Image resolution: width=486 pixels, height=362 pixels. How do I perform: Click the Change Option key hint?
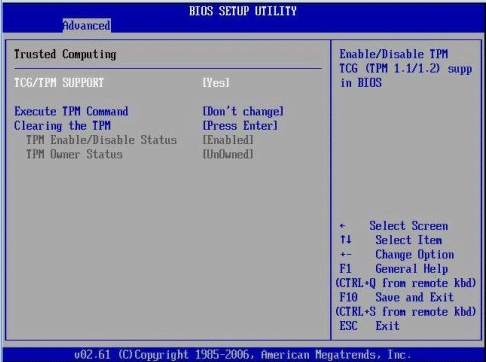coord(415,255)
